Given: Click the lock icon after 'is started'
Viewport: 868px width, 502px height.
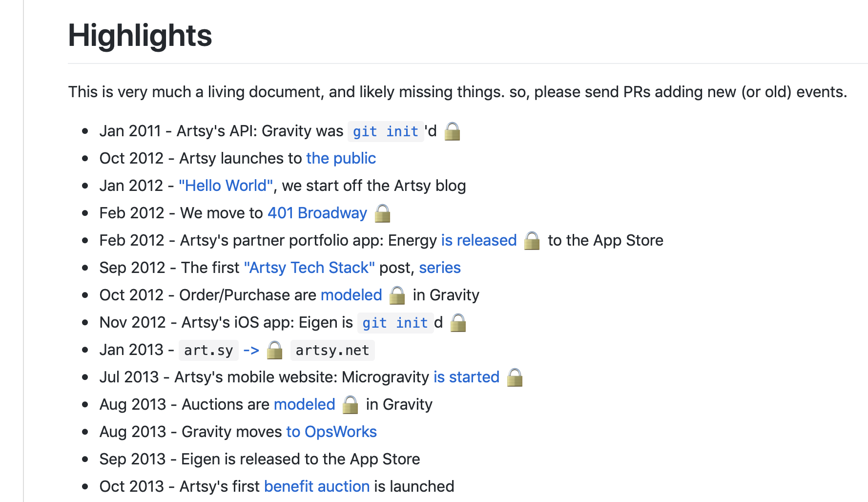Looking at the screenshot, I should 515,377.
